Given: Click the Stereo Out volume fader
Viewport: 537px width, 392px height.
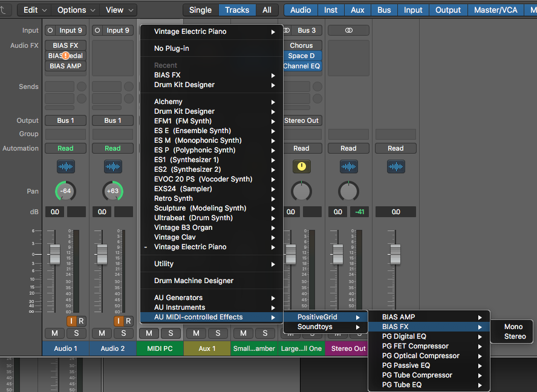Looking at the screenshot, I should click(x=338, y=254).
